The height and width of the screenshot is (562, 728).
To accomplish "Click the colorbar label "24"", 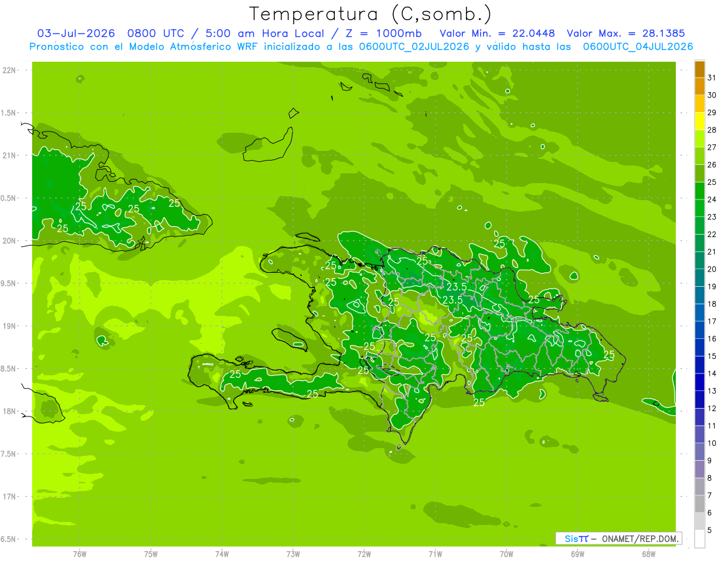I will 712,199.
